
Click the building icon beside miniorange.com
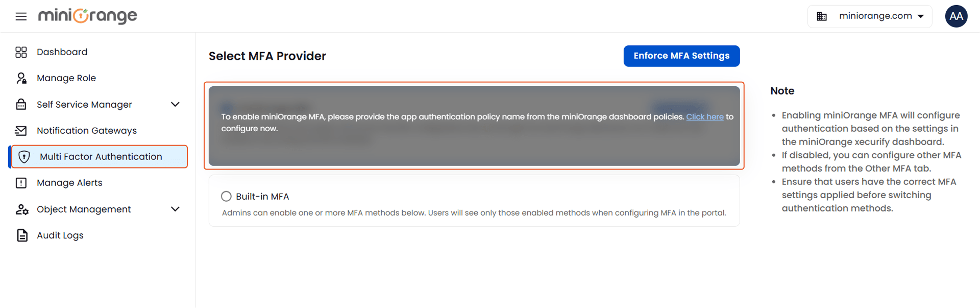[822, 16]
